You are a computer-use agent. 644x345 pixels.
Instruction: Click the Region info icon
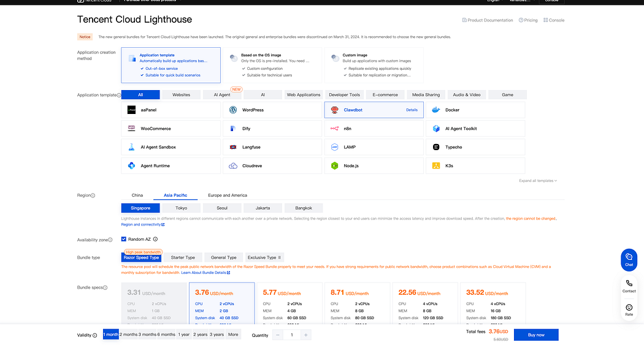click(x=93, y=195)
